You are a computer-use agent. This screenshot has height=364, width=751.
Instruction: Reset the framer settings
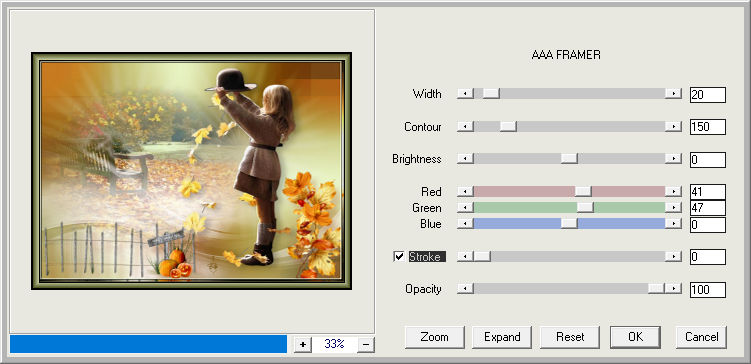570,337
